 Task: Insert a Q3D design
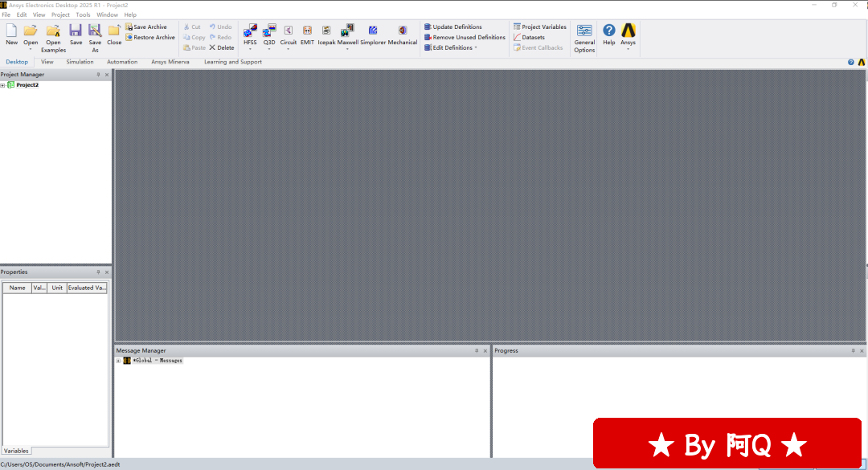coord(269,35)
